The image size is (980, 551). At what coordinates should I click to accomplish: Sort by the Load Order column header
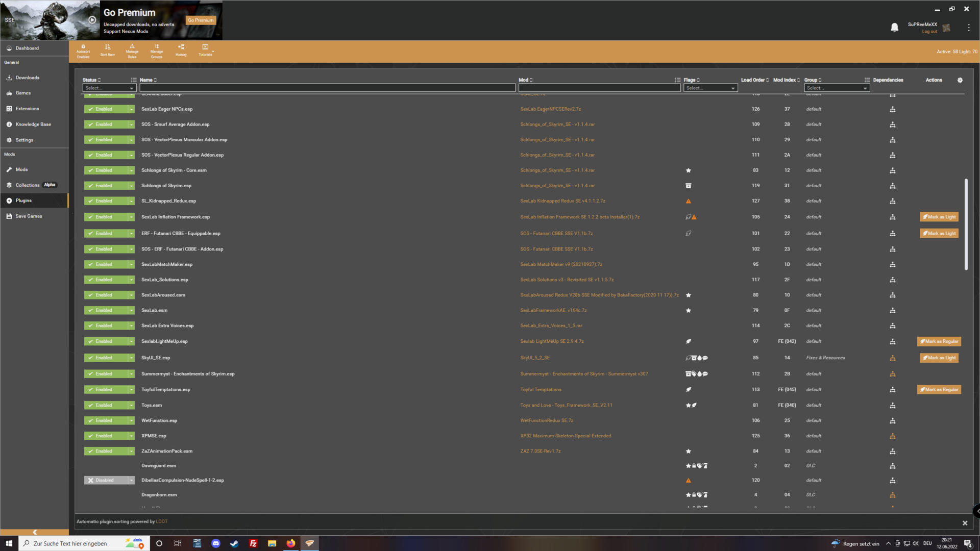click(x=754, y=80)
